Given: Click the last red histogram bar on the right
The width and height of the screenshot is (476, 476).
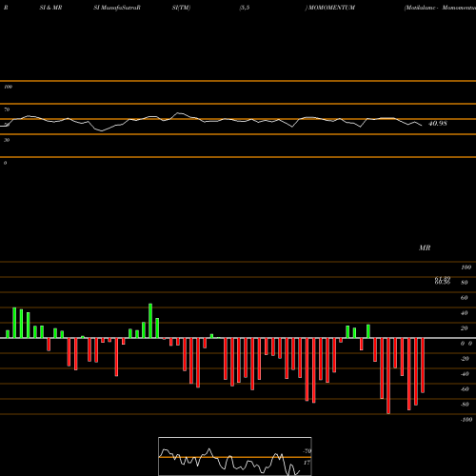Looking at the screenshot, I should tap(423, 366).
